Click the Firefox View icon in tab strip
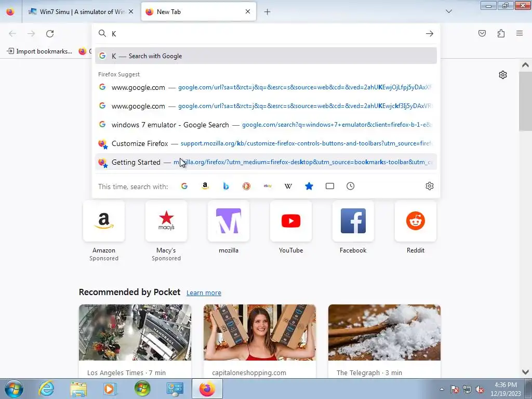The image size is (532, 399). coord(10,11)
